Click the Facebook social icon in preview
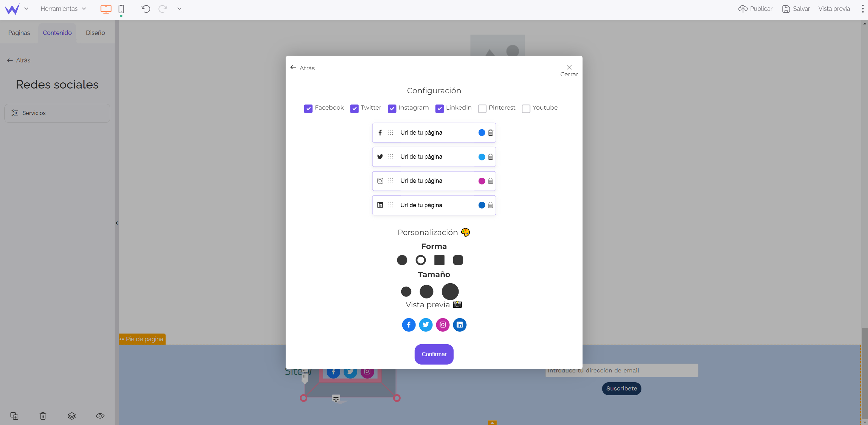The image size is (868, 425). click(408, 325)
